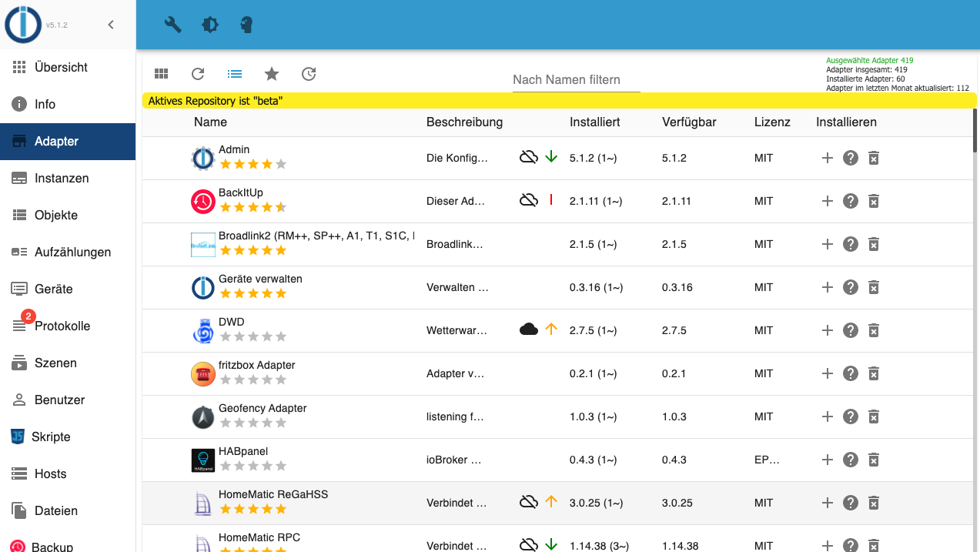
Task: Click the Verfügbar column header
Action: 690,122
